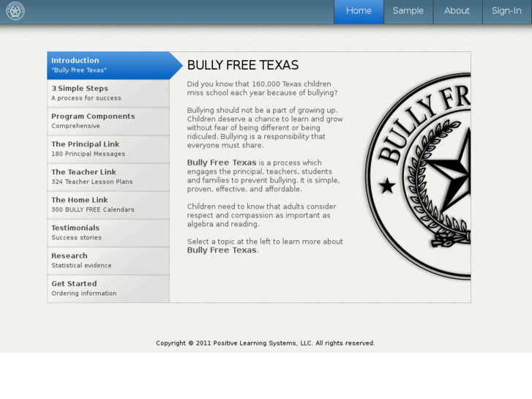Open The Home Link section
The height and width of the screenshot is (399, 532).
pyautogui.click(x=108, y=205)
